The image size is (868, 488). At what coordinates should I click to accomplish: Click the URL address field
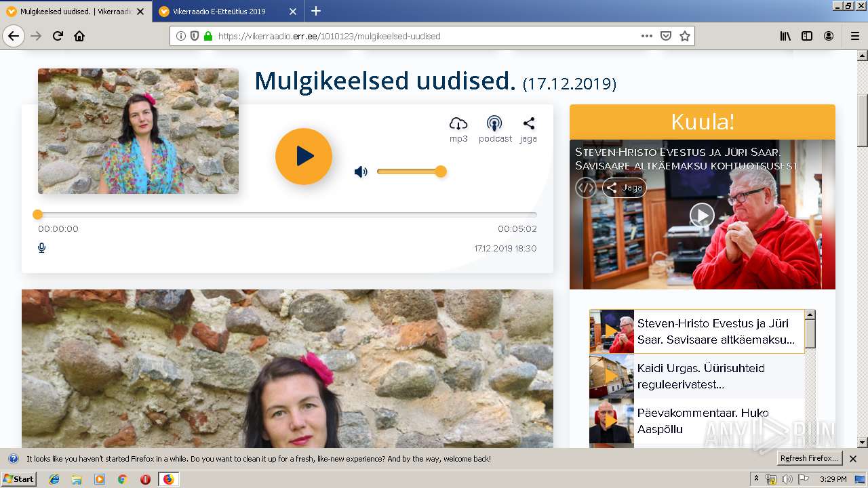pyautogui.click(x=427, y=36)
